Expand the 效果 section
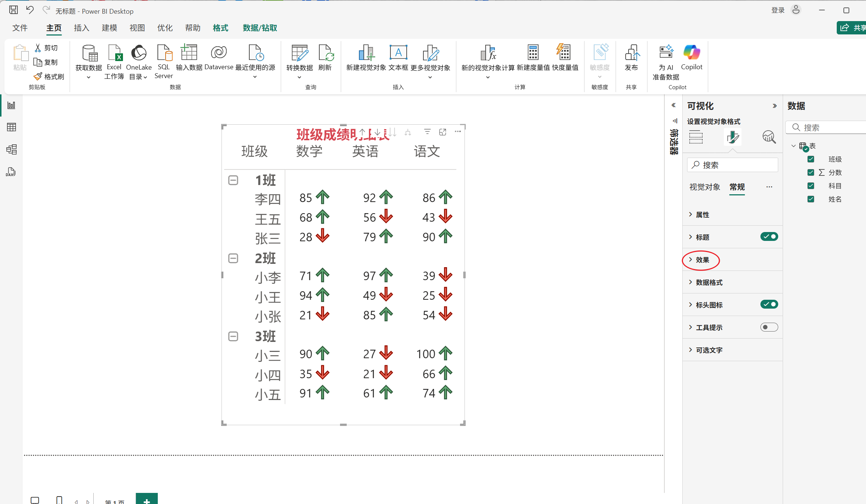866x504 pixels. [x=702, y=260]
